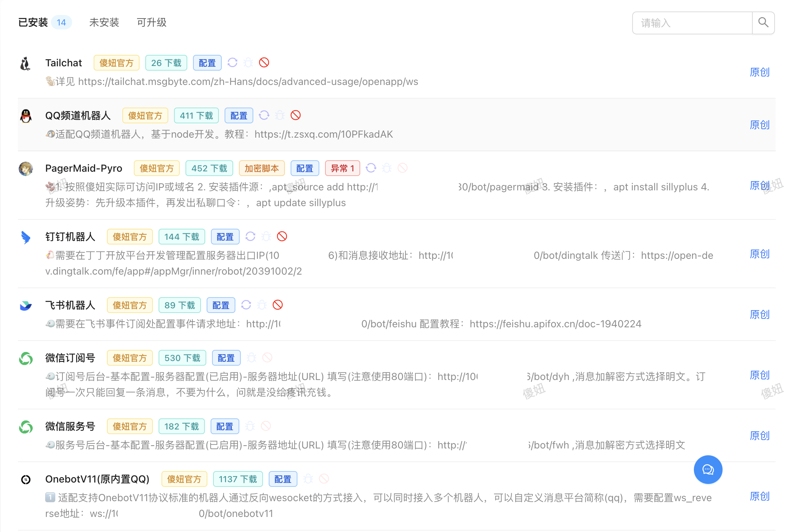This screenshot has width=785, height=532.
Task: Toggle 微信订阅号 faded ban icon
Action: [267, 358]
